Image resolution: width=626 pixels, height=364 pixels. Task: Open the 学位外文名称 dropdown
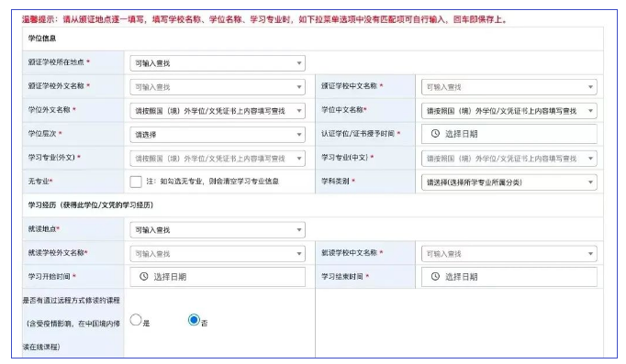[x=218, y=111]
